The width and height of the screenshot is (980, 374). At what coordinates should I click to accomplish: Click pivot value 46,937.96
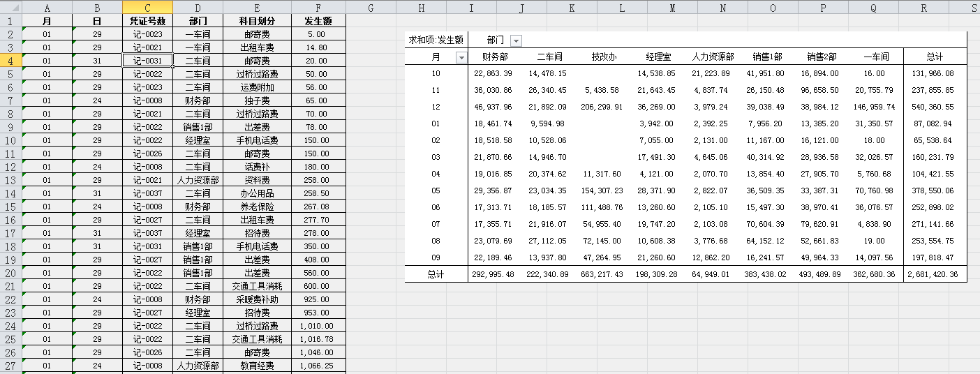tap(493, 107)
